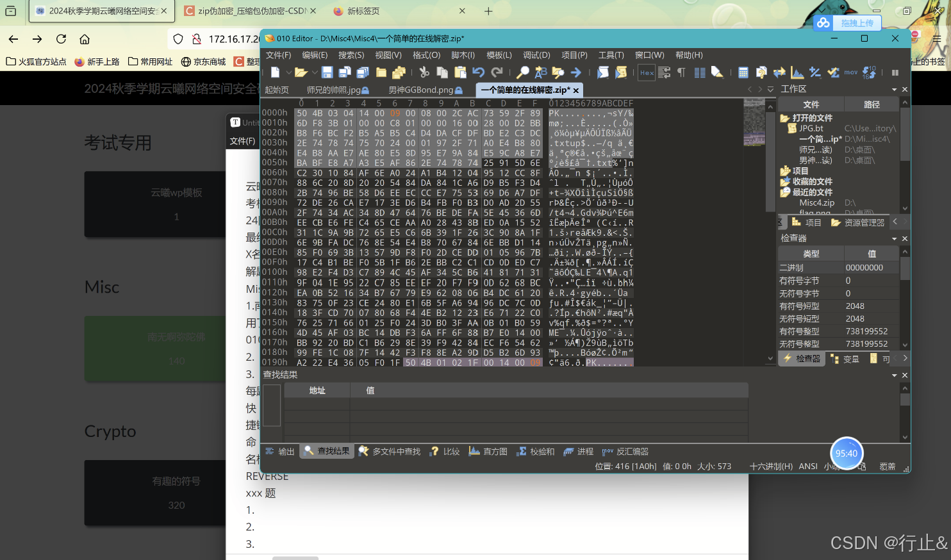Switch to the 变量 tab in inspector
This screenshot has height=560, width=951.
coord(845,359)
